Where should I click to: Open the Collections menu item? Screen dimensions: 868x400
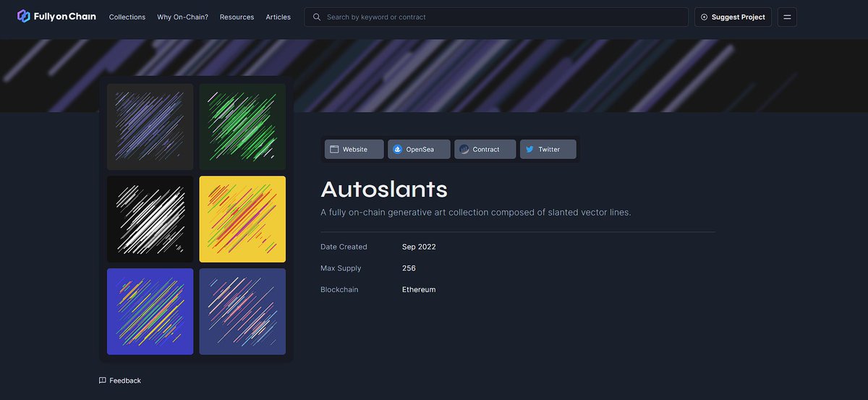[127, 17]
